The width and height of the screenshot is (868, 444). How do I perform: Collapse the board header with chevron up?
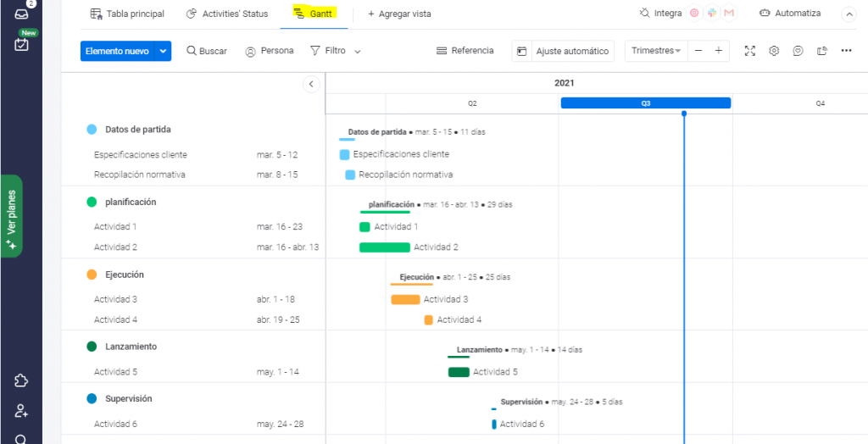pos(849,14)
